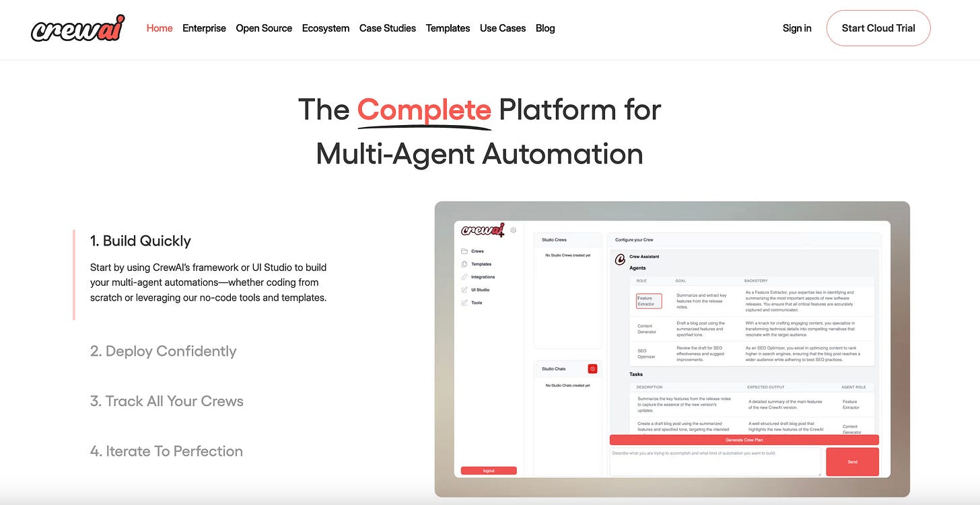Open the Case Studies nav item
The height and width of the screenshot is (505, 980).
pyautogui.click(x=388, y=28)
